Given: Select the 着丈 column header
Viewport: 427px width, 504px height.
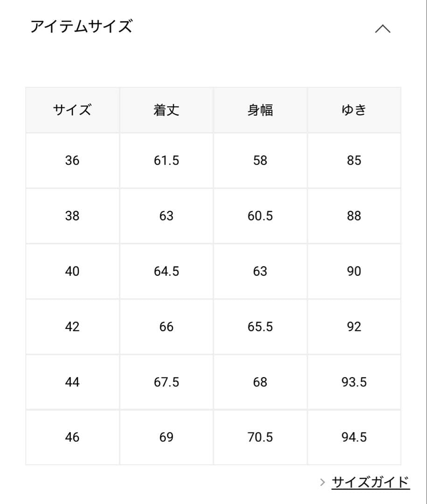Looking at the screenshot, I should [x=166, y=109].
